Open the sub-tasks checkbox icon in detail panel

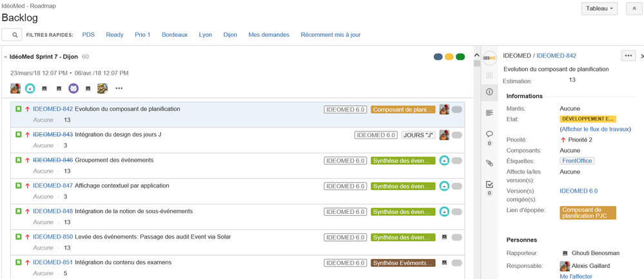489,184
